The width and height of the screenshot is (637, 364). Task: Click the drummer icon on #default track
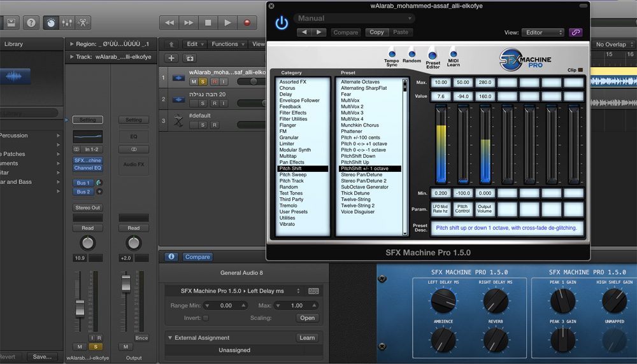(178, 120)
